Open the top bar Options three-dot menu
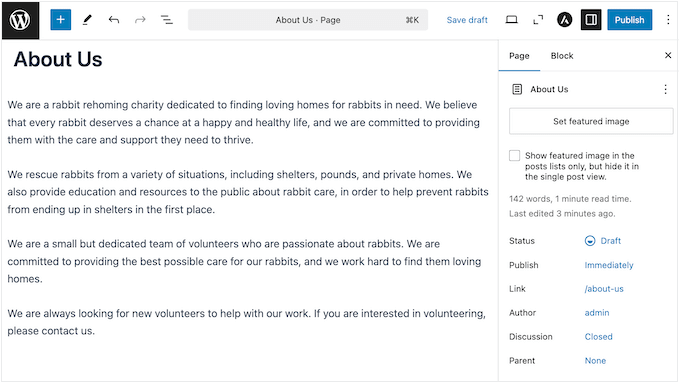680x384 pixels. tap(668, 20)
